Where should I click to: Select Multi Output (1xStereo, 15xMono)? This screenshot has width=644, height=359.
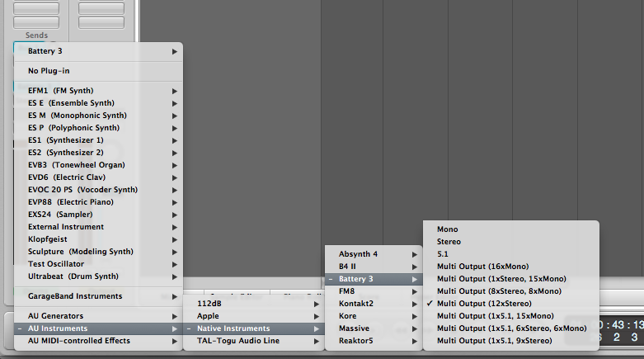pos(511,279)
